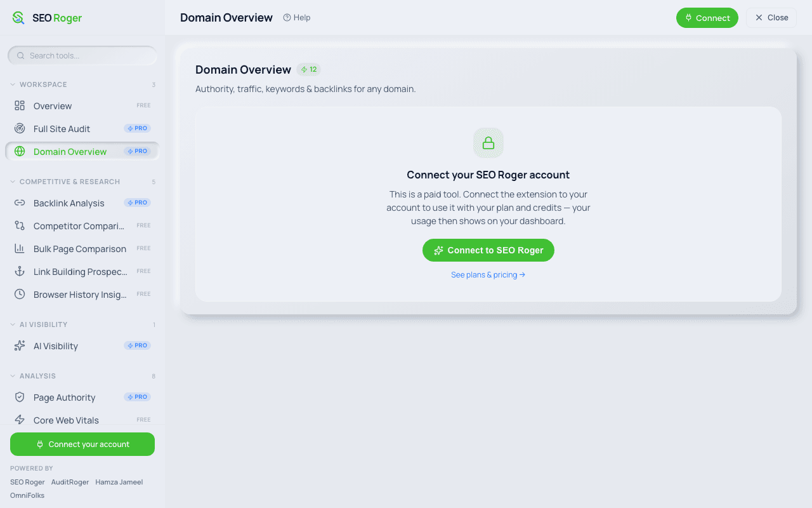Click the SEO Roger logo icon
The height and width of the screenshot is (508, 812).
click(x=18, y=18)
